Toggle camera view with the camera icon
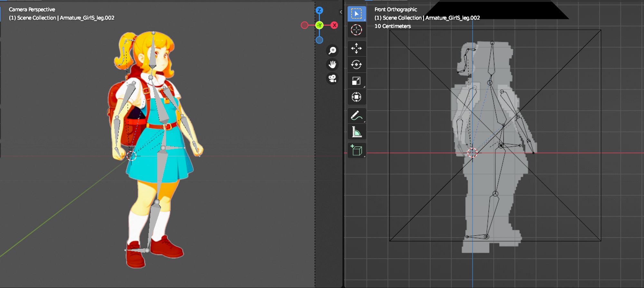This screenshot has height=288, width=644. (332, 79)
